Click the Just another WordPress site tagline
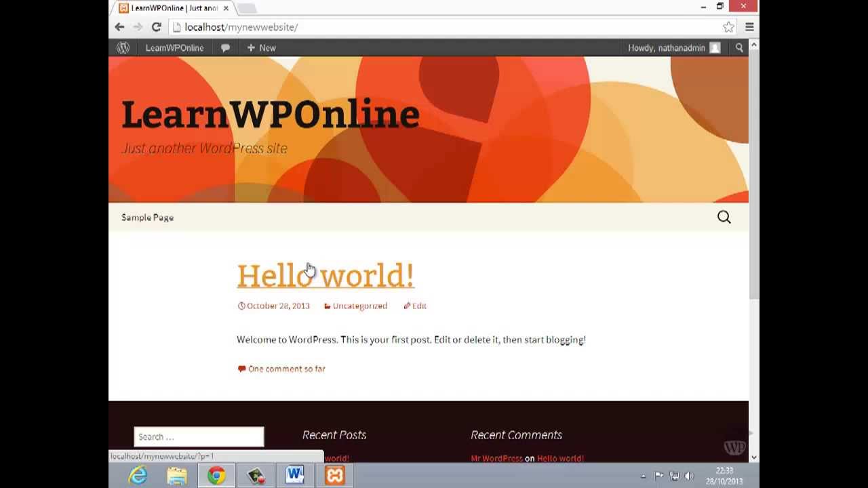 click(204, 148)
